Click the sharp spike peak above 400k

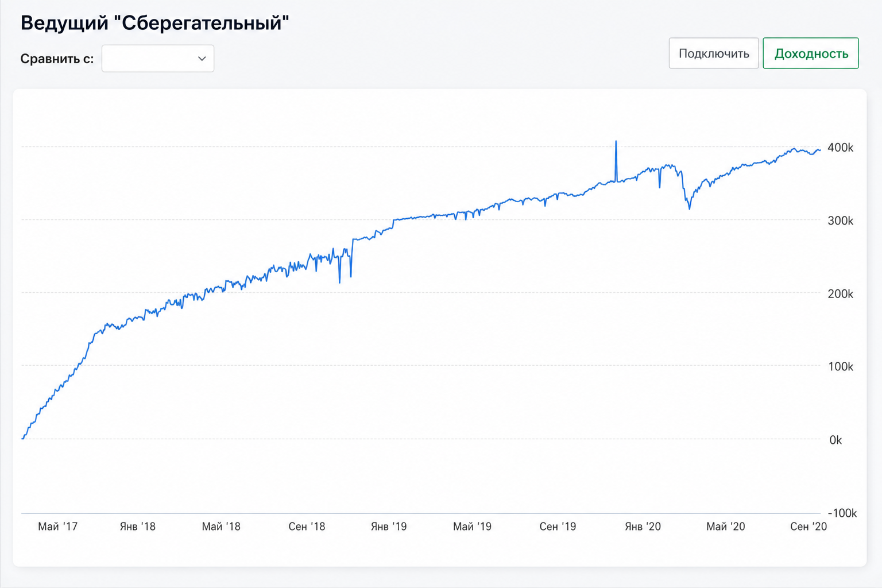pyautogui.click(x=616, y=141)
